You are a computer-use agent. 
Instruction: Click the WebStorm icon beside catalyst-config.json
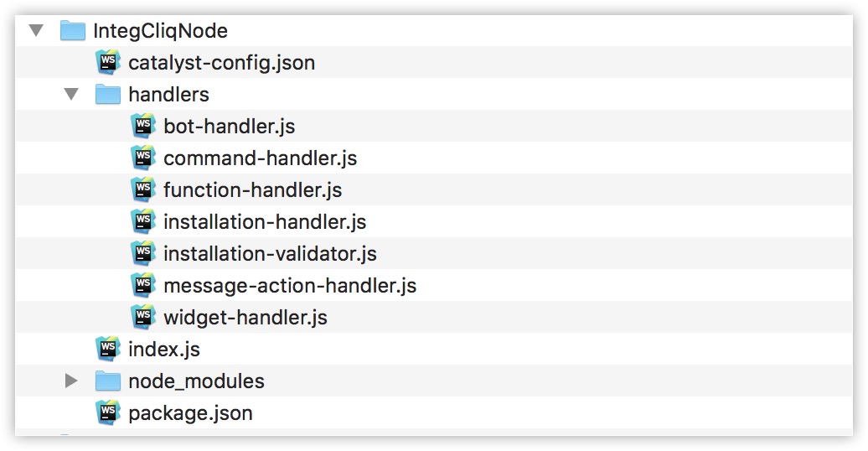(x=108, y=61)
